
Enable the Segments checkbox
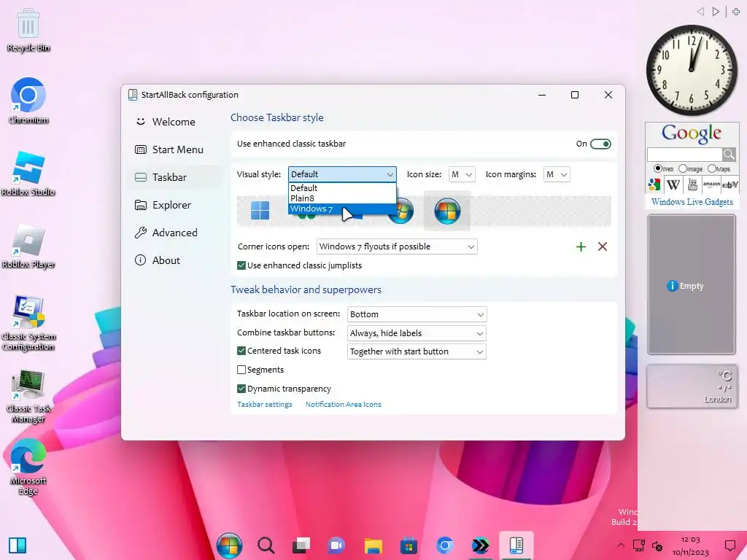coord(241,370)
